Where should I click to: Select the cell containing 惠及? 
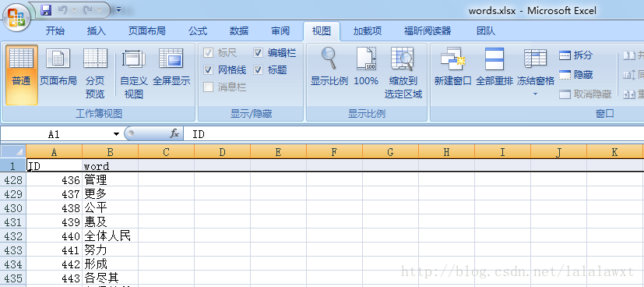click(x=110, y=221)
